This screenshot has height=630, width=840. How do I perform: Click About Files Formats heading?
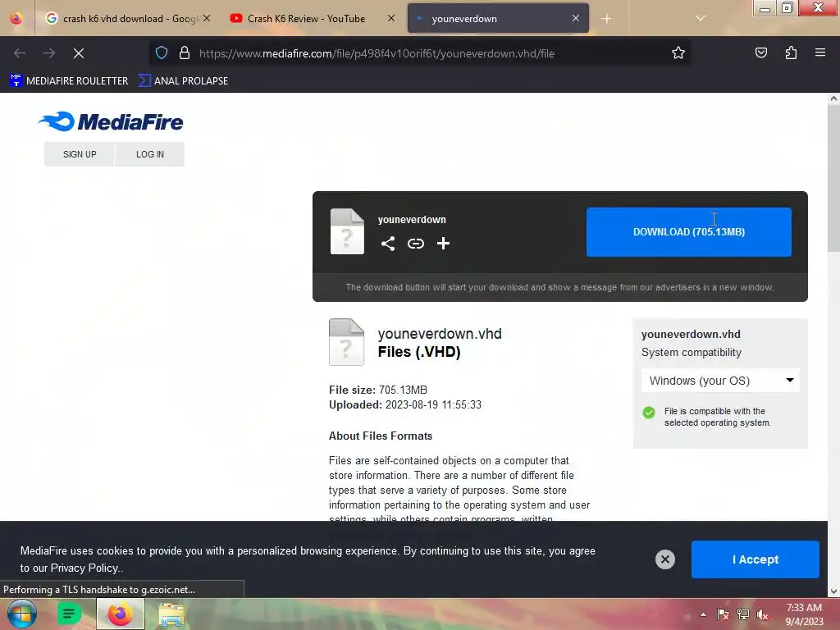[x=381, y=436]
